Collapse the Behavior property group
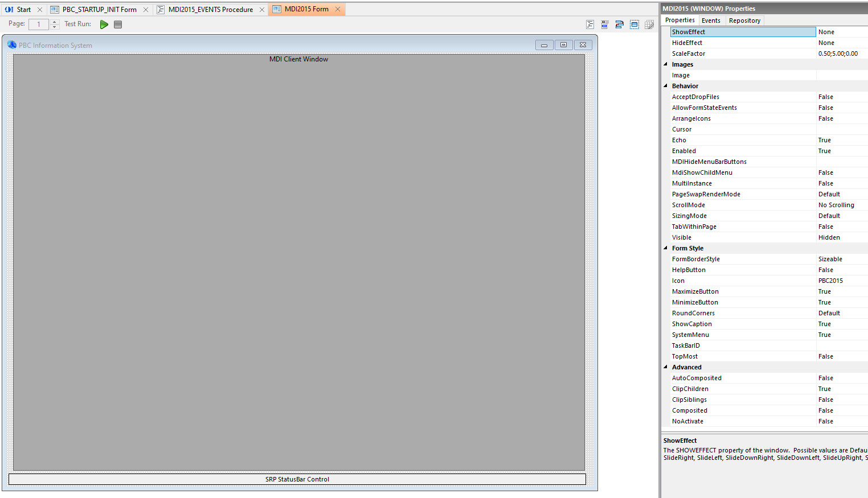The height and width of the screenshot is (498, 868). pos(666,86)
